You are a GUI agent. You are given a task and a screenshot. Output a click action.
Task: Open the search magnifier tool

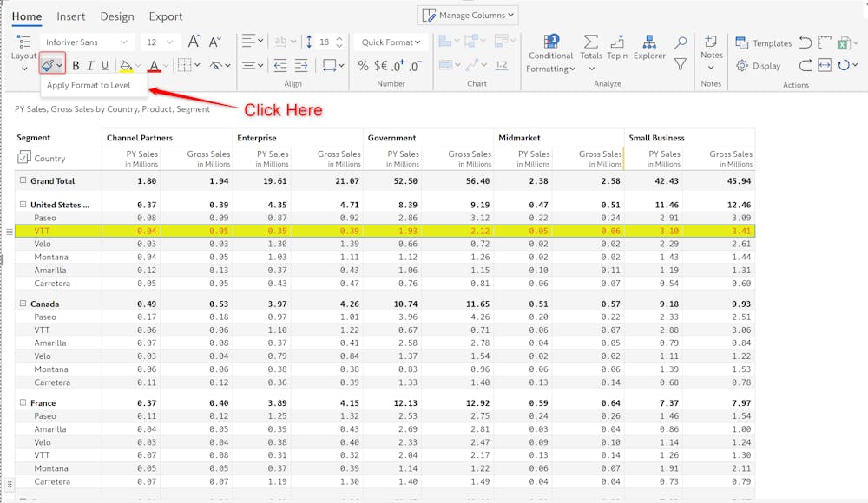pos(681,42)
